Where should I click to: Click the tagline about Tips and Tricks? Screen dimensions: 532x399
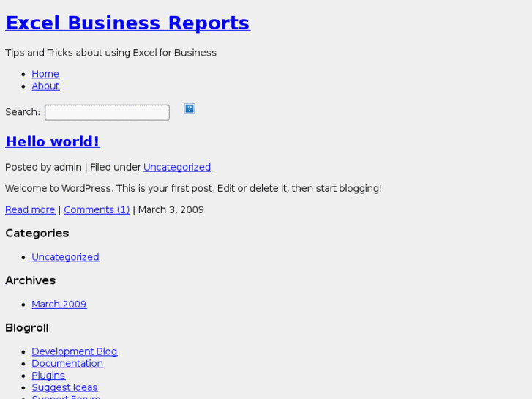[x=110, y=53]
